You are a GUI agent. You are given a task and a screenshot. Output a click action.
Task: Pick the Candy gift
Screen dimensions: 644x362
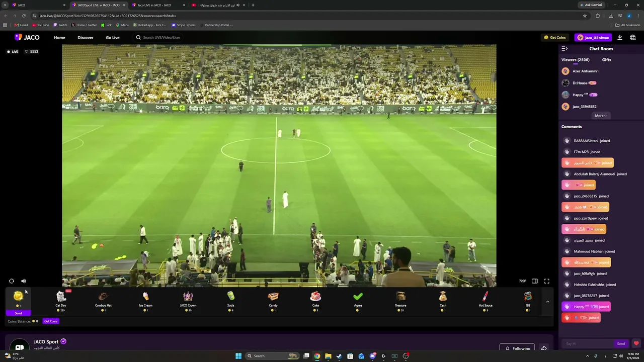pyautogui.click(x=273, y=300)
